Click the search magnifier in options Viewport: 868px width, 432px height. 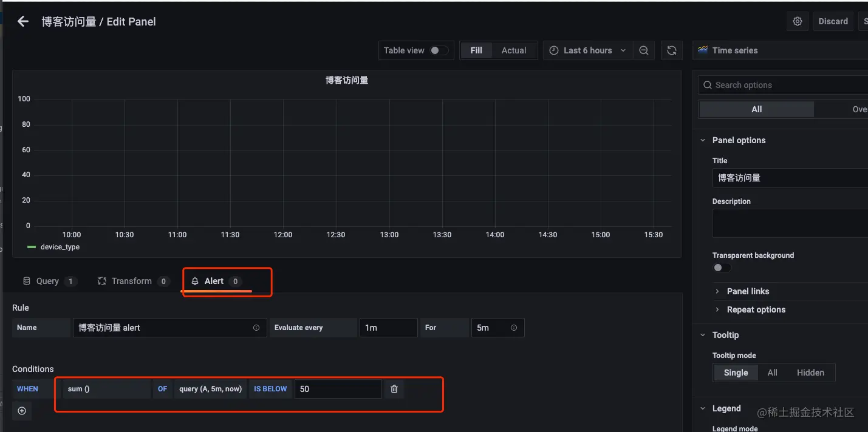707,85
